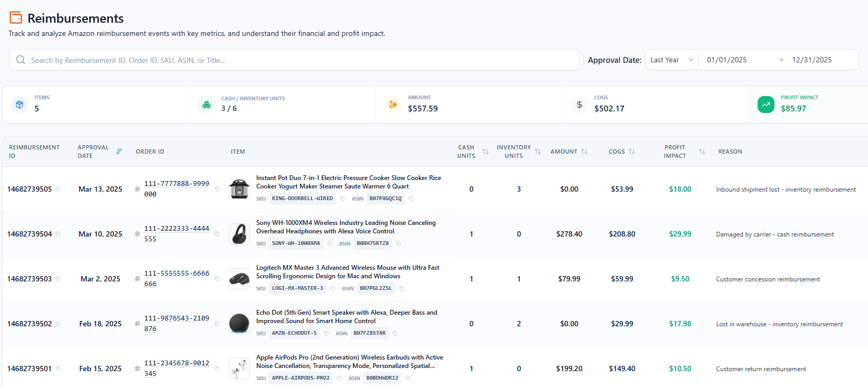The image size is (868, 387).
Task: Copy ASIN B07PGL2ZSL
Action: [402, 288]
